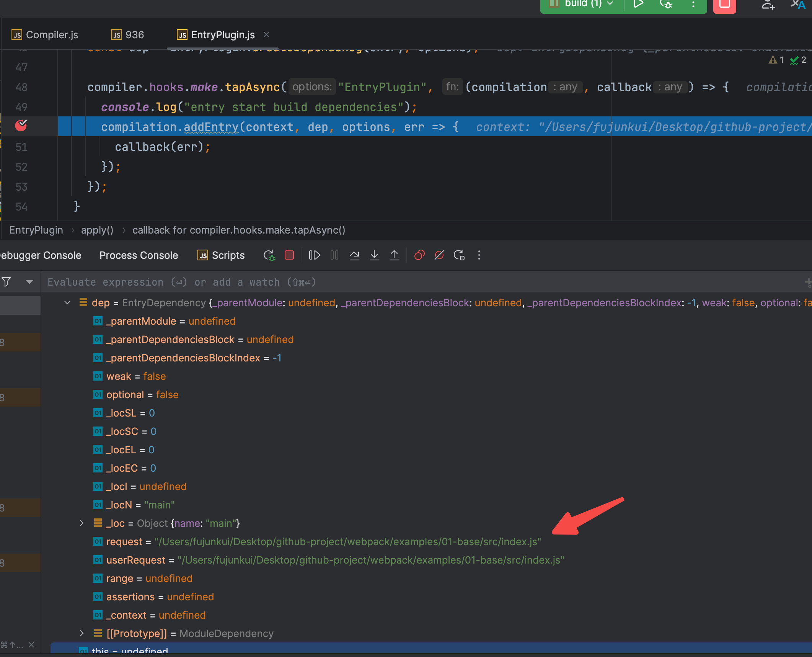This screenshot has height=657, width=812.
Task: Close the EntryPlugin.js tab
Action: (x=266, y=35)
